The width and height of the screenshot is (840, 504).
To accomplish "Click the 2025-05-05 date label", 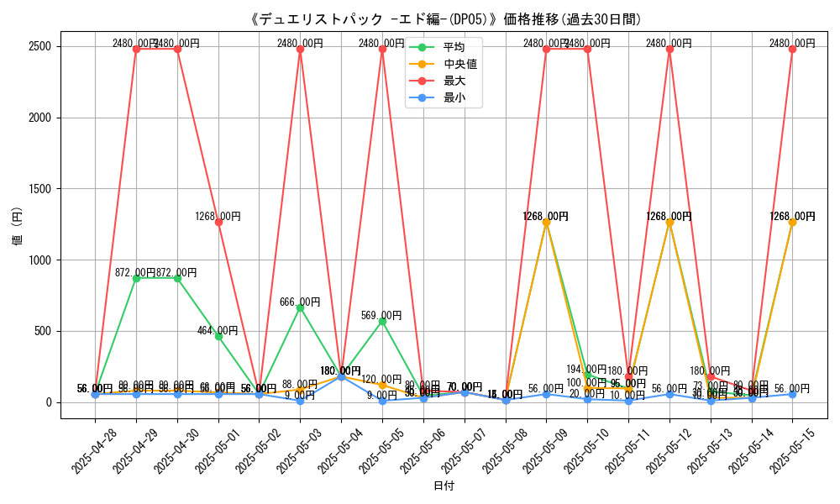I will click(x=381, y=452).
